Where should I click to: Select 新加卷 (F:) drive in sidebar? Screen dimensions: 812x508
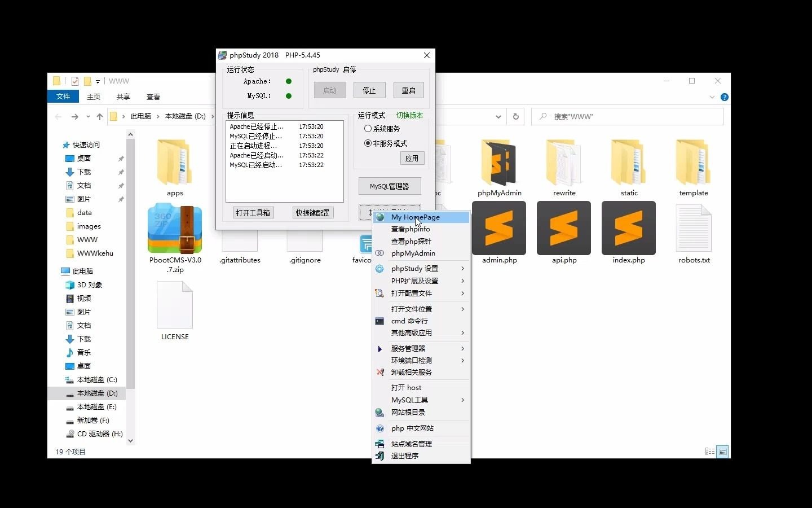point(93,421)
